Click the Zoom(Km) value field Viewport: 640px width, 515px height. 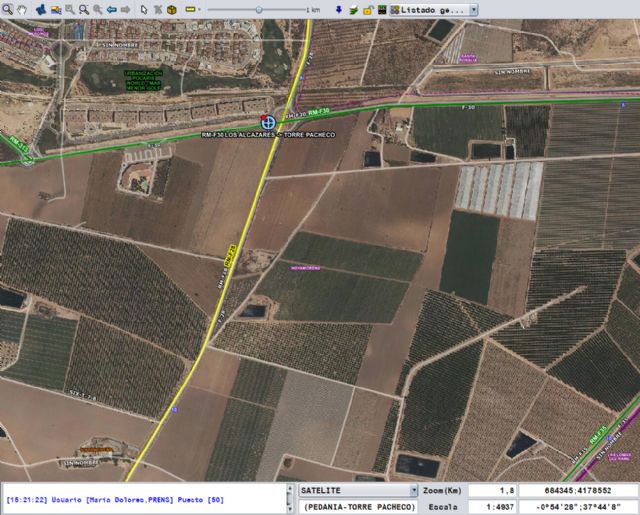[x=492, y=491]
